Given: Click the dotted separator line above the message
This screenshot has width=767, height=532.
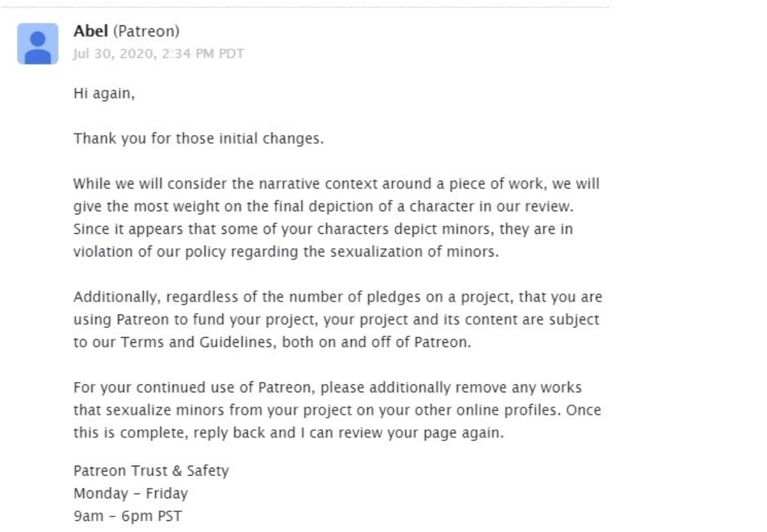Looking at the screenshot, I should tap(305, 7).
